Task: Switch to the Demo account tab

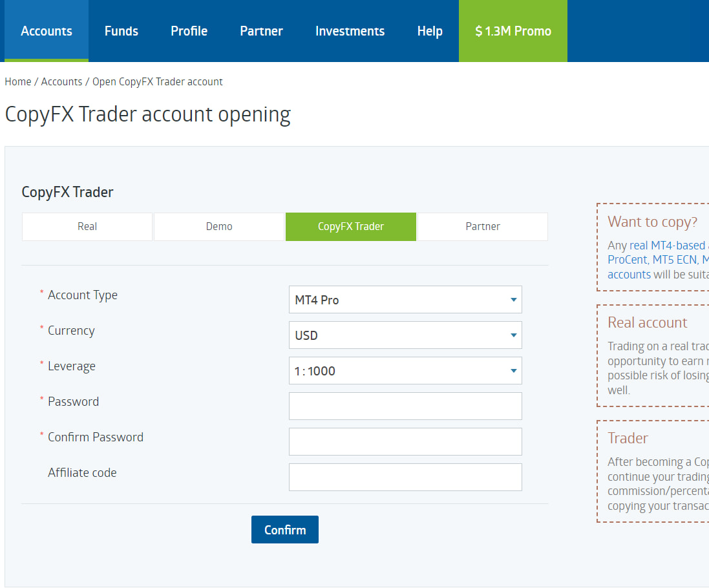Action: 219,226
